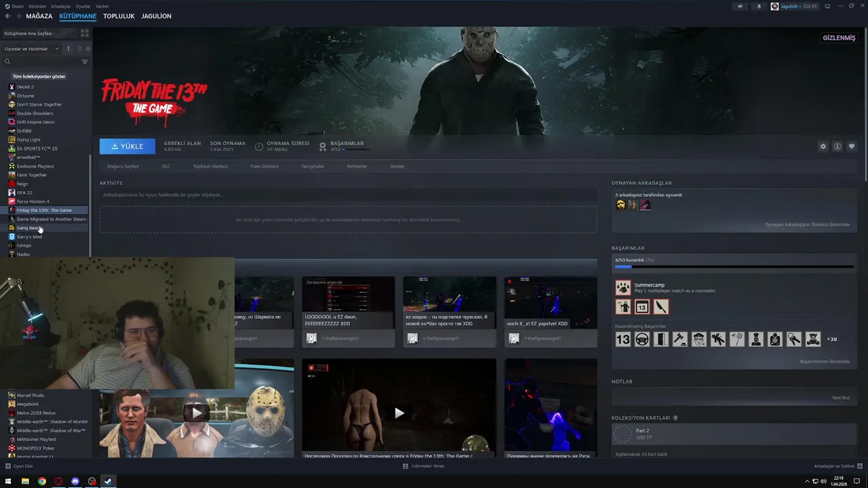Open Mağaza Sayfası game link

[x=123, y=166]
